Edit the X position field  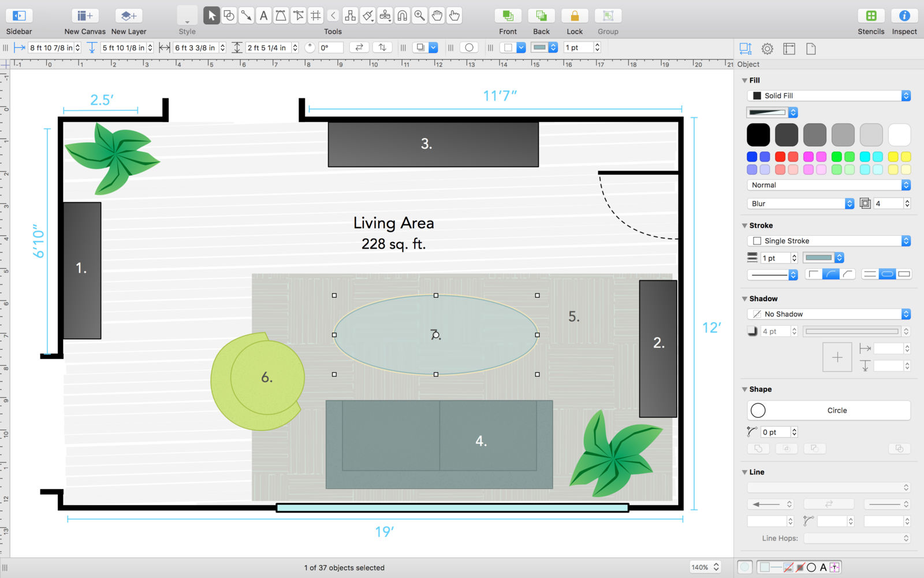click(51, 47)
